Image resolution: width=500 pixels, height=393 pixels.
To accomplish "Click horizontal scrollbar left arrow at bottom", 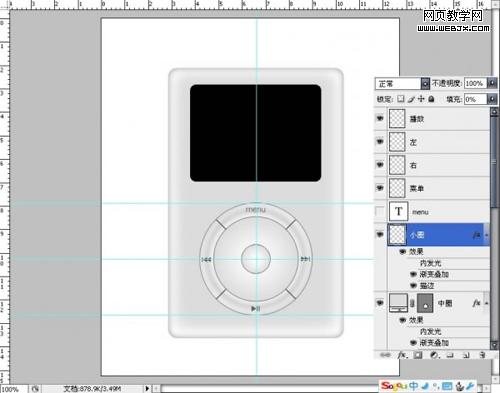I will click(x=156, y=389).
